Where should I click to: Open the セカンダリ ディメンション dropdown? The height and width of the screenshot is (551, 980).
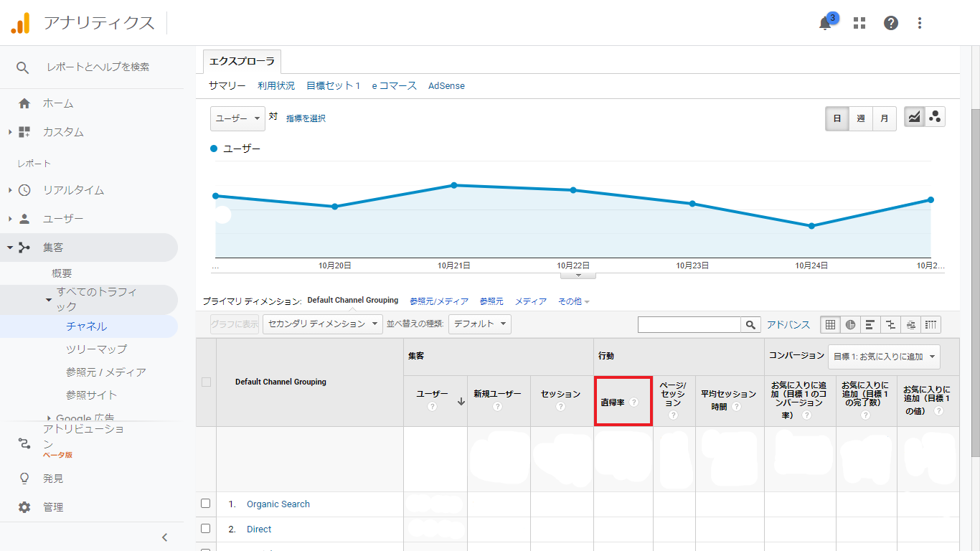pos(323,324)
